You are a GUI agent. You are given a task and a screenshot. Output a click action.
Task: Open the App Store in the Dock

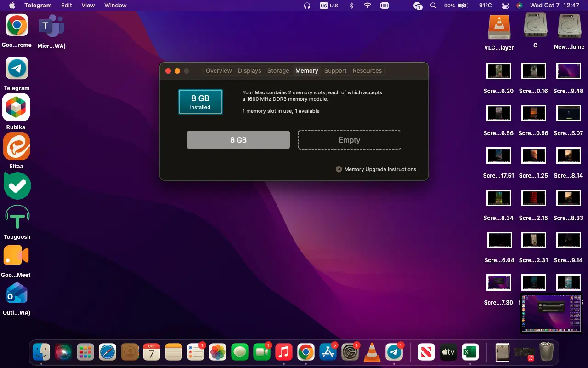point(328,352)
